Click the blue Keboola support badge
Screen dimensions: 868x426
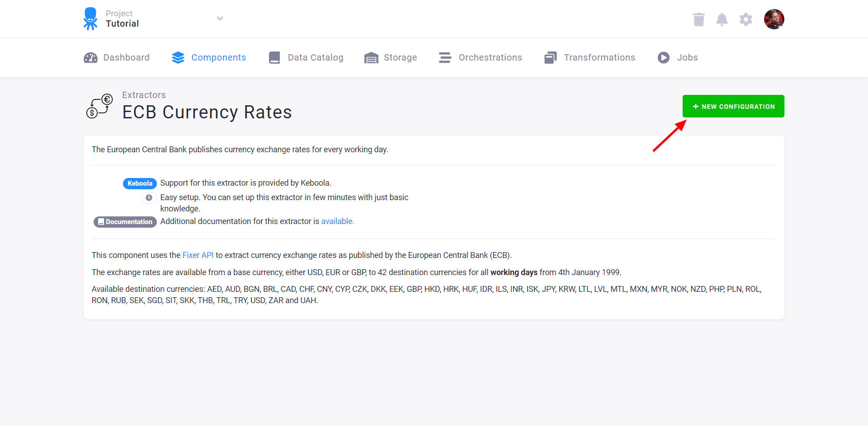[x=140, y=183]
